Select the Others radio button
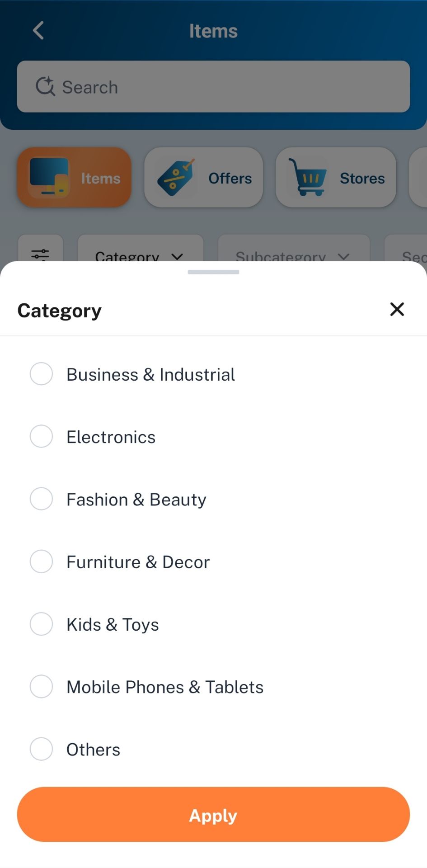Screen dimensions: 427x868 41,749
